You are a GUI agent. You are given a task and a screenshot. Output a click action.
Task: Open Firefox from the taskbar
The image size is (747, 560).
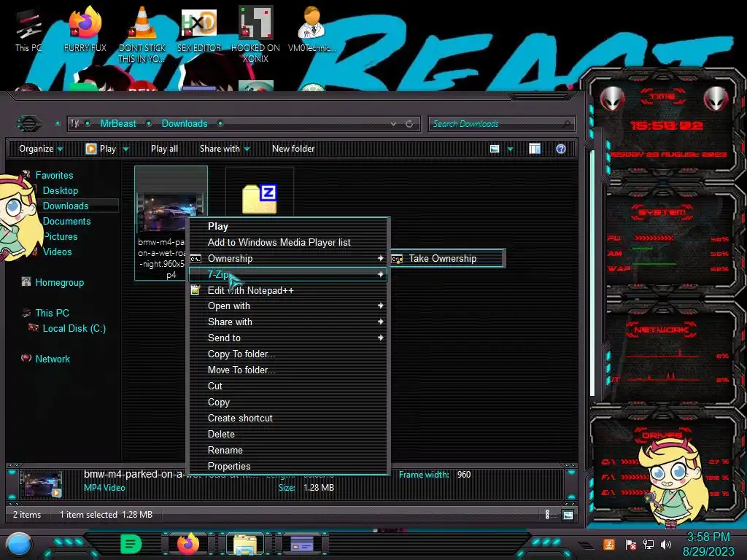(188, 544)
